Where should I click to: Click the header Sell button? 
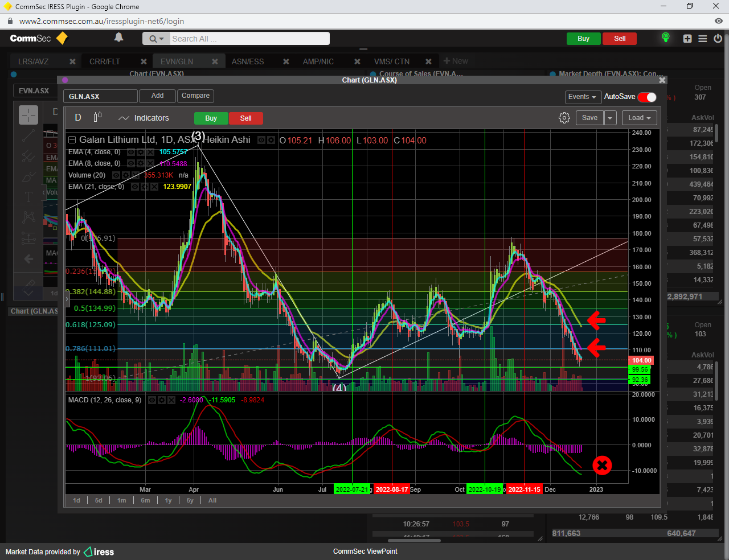(x=620, y=39)
